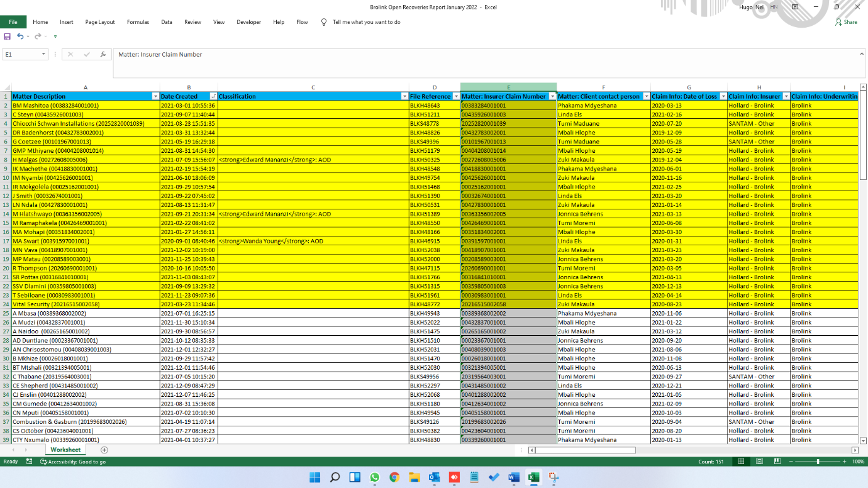This screenshot has height=488, width=868.
Task: Open Customize Quick Access Toolbar arrow
Action: click(x=55, y=37)
